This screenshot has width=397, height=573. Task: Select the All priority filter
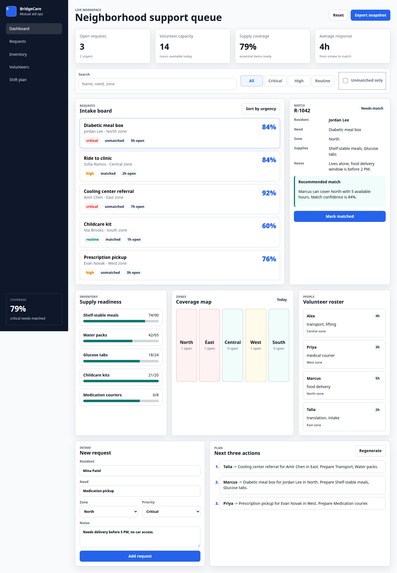tap(252, 81)
